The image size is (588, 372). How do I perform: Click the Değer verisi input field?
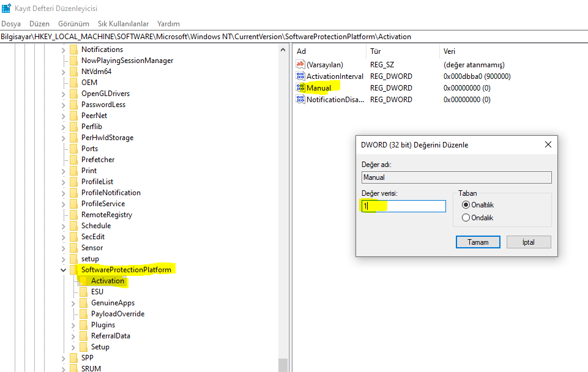click(x=404, y=206)
